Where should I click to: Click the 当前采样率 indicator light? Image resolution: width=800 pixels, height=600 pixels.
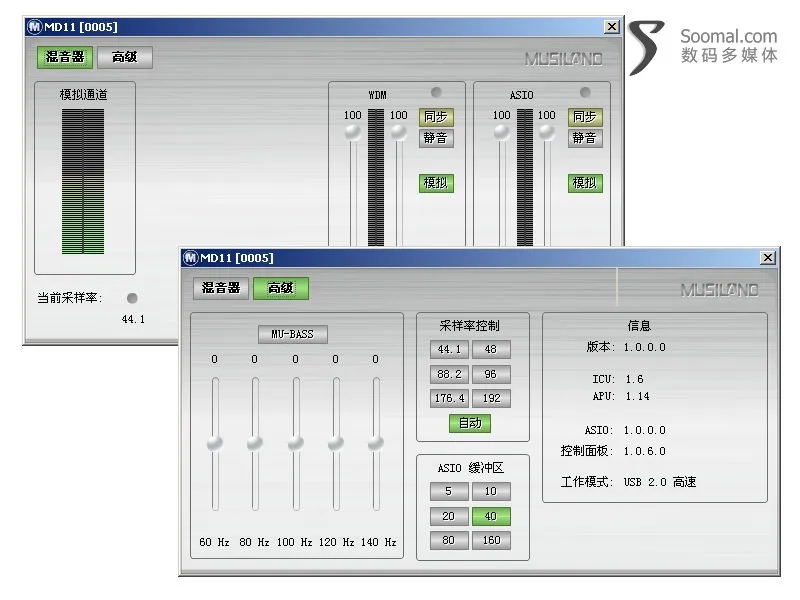click(x=132, y=298)
